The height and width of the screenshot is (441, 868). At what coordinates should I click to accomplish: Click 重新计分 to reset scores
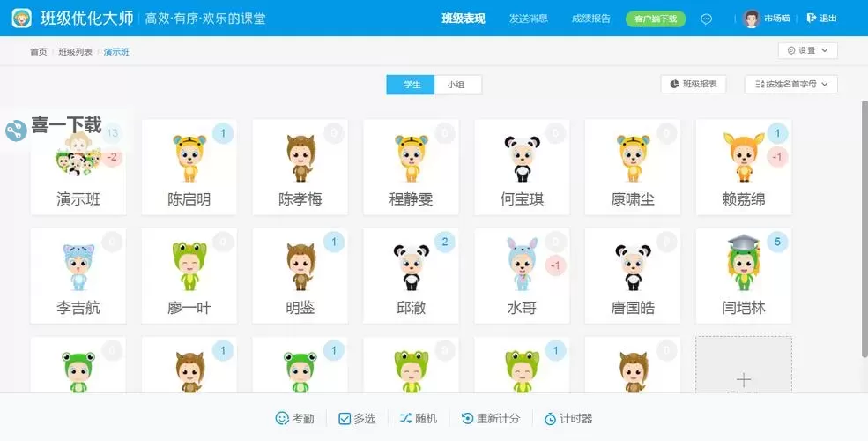point(491,418)
